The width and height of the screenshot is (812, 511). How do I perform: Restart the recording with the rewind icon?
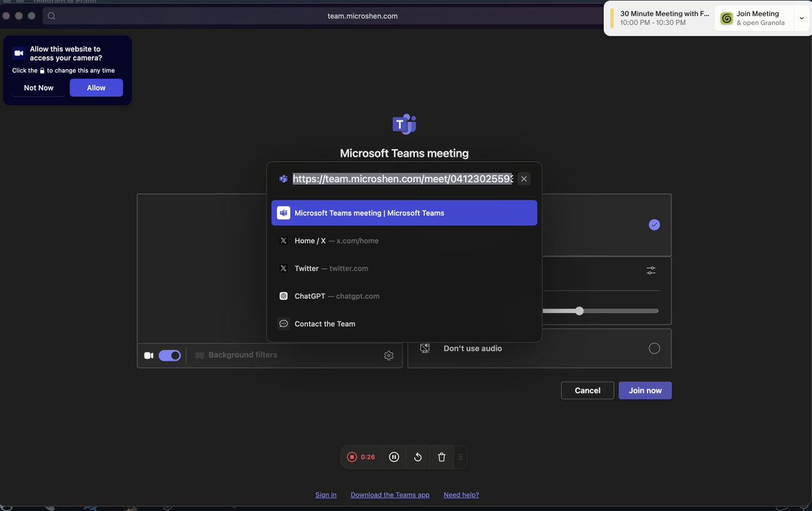418,457
